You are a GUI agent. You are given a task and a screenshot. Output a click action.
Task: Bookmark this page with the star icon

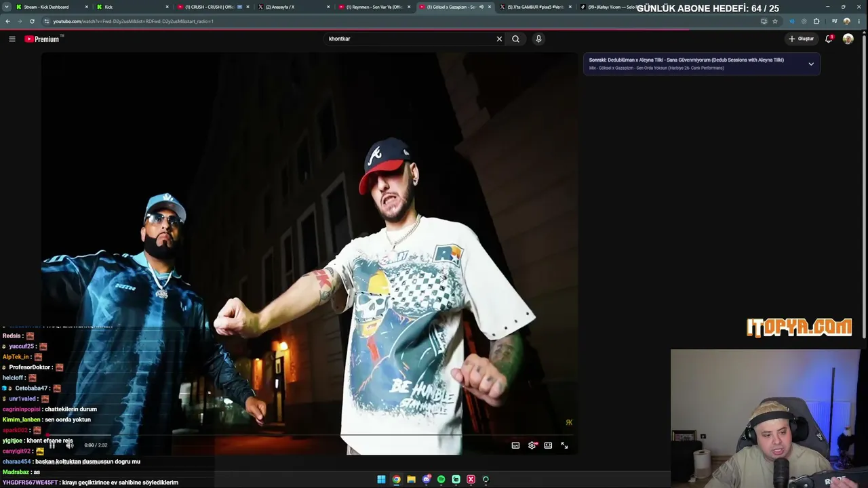(775, 21)
